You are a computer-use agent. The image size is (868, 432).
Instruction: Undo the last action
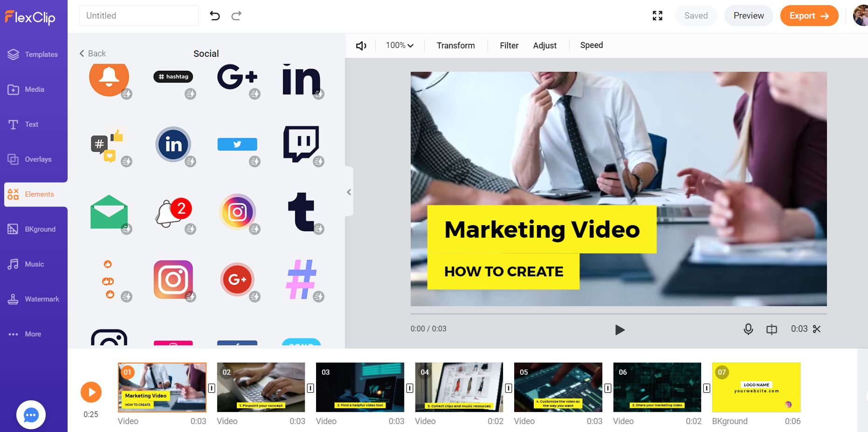(x=214, y=16)
